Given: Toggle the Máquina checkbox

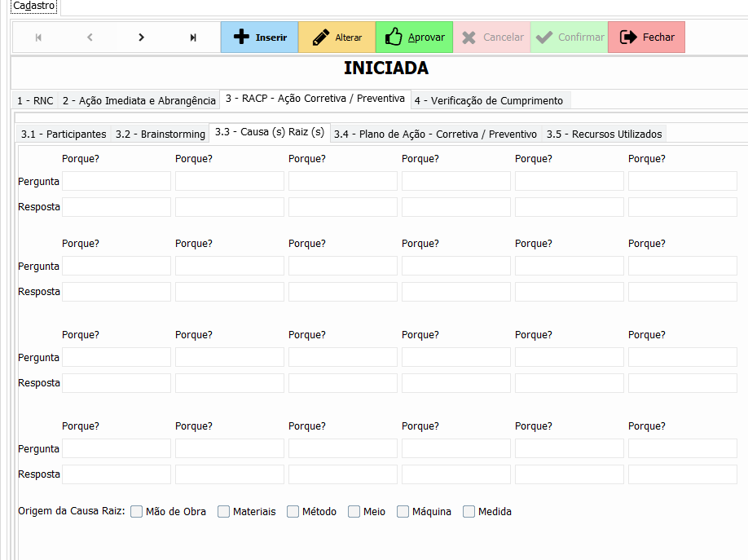Looking at the screenshot, I should (x=403, y=512).
